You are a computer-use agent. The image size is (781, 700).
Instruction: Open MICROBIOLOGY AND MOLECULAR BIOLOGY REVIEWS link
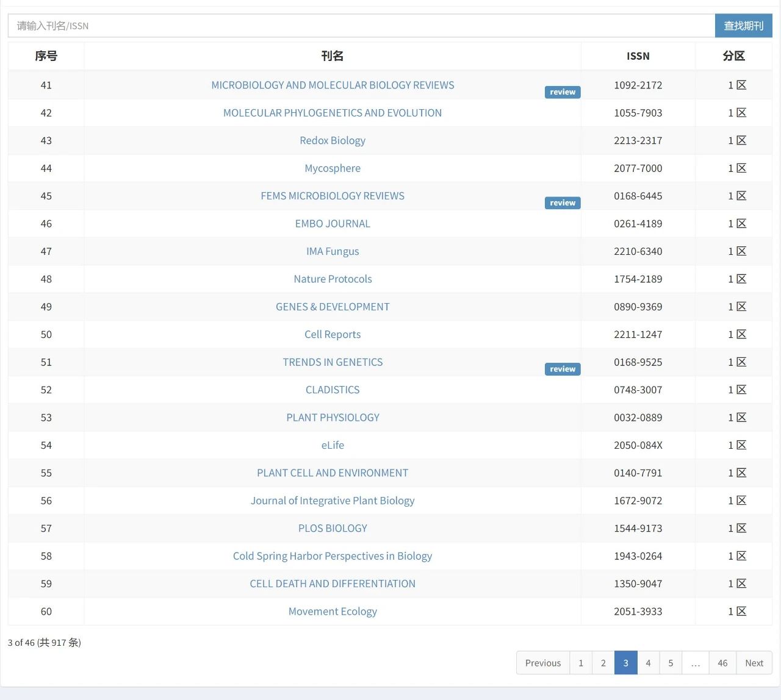point(333,85)
